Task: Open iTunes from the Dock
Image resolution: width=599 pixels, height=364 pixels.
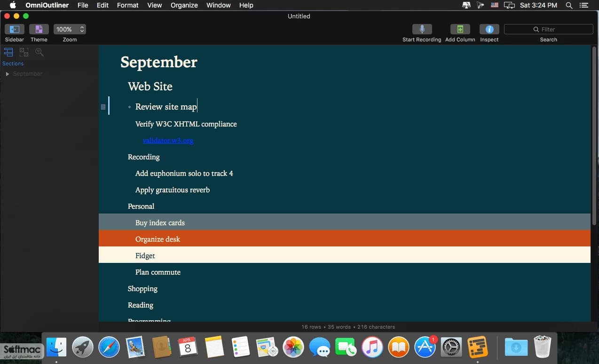Action: point(372,348)
